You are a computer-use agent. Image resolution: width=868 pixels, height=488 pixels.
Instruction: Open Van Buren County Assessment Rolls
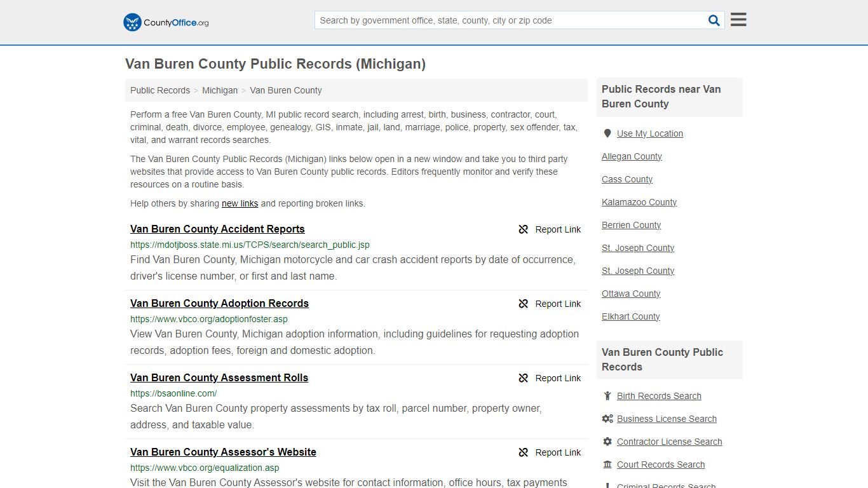click(219, 378)
